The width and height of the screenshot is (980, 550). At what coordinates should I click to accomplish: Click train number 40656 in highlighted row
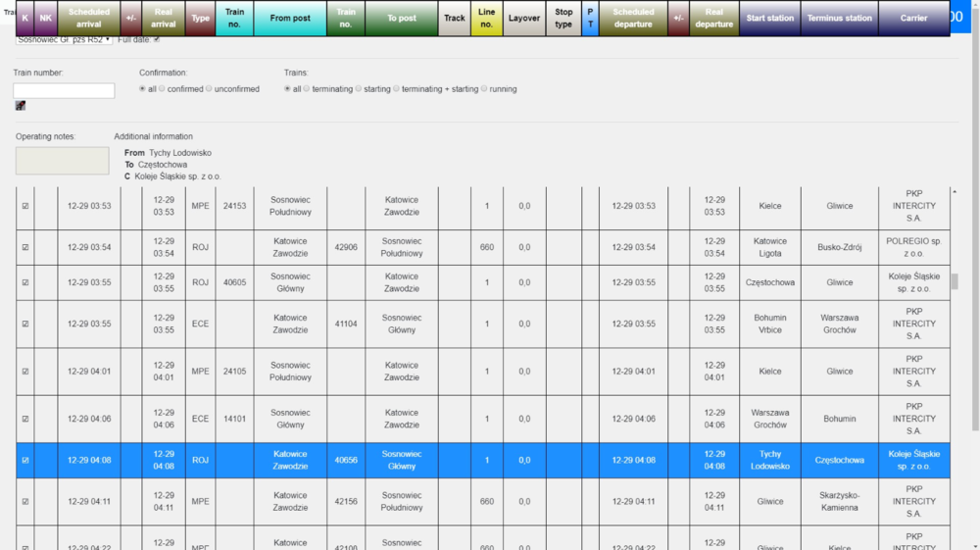click(x=346, y=460)
